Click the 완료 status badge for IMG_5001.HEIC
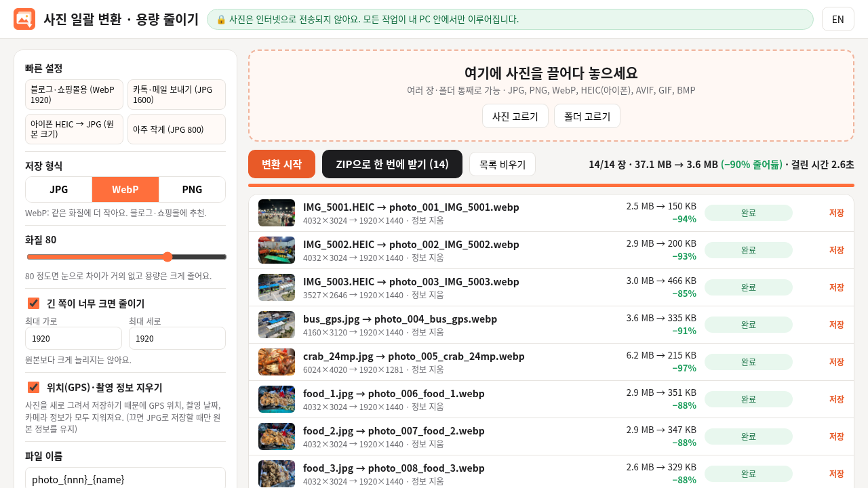 (x=749, y=213)
